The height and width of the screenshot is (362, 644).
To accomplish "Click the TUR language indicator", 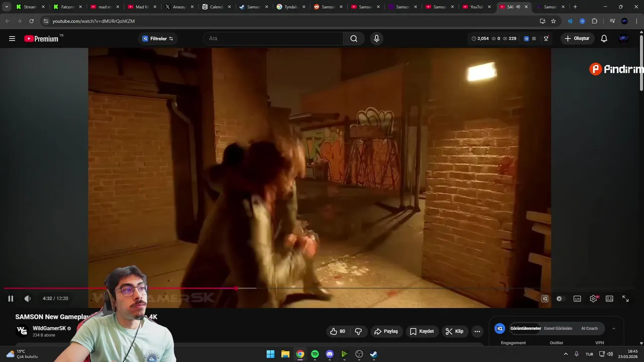I will [x=589, y=354].
